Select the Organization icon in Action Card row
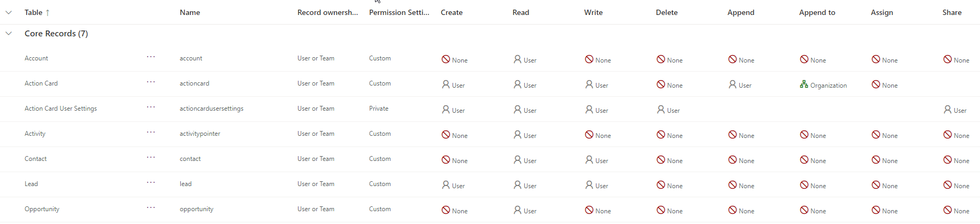Image resolution: width=980 pixels, height=224 pixels. click(804, 84)
